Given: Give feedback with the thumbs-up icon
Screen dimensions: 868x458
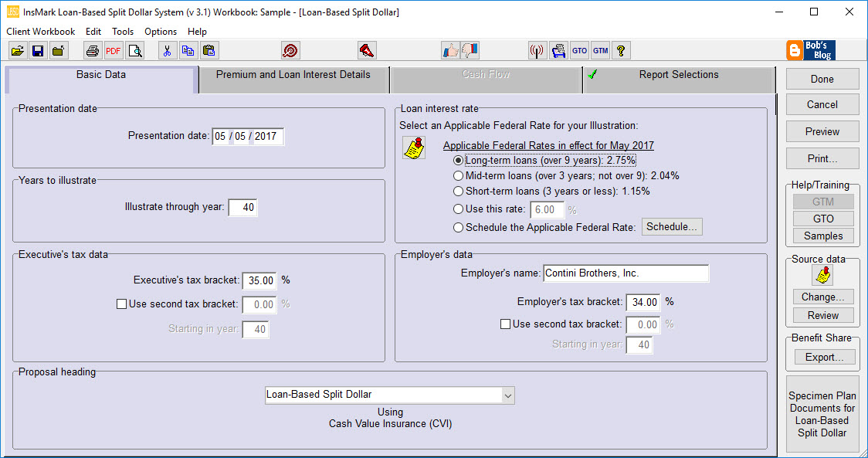Looking at the screenshot, I should [451, 50].
